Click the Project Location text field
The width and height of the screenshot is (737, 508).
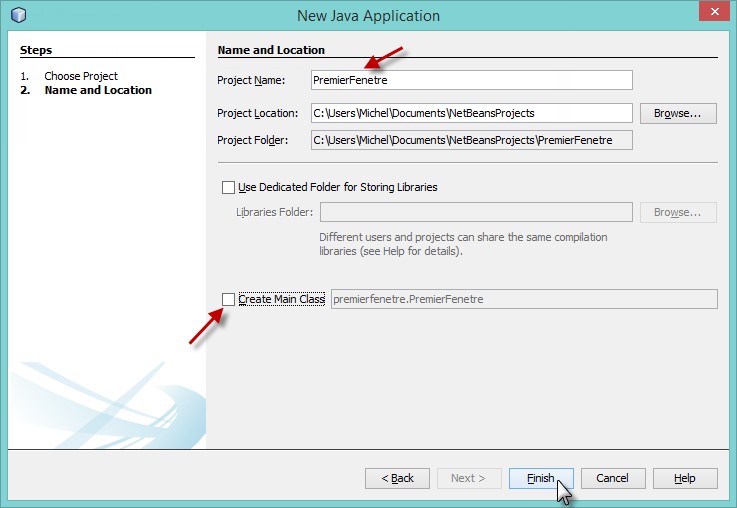(x=471, y=113)
